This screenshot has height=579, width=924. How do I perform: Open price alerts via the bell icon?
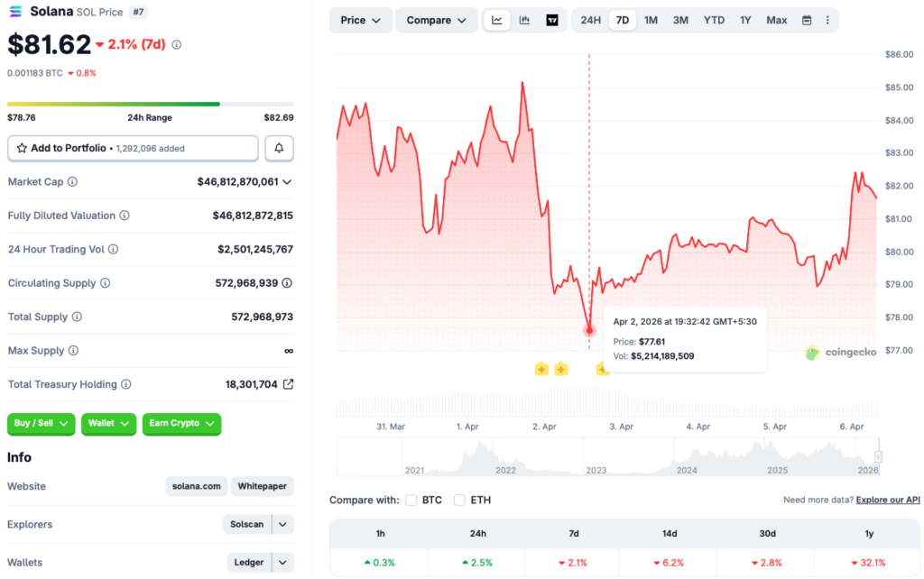click(x=279, y=148)
